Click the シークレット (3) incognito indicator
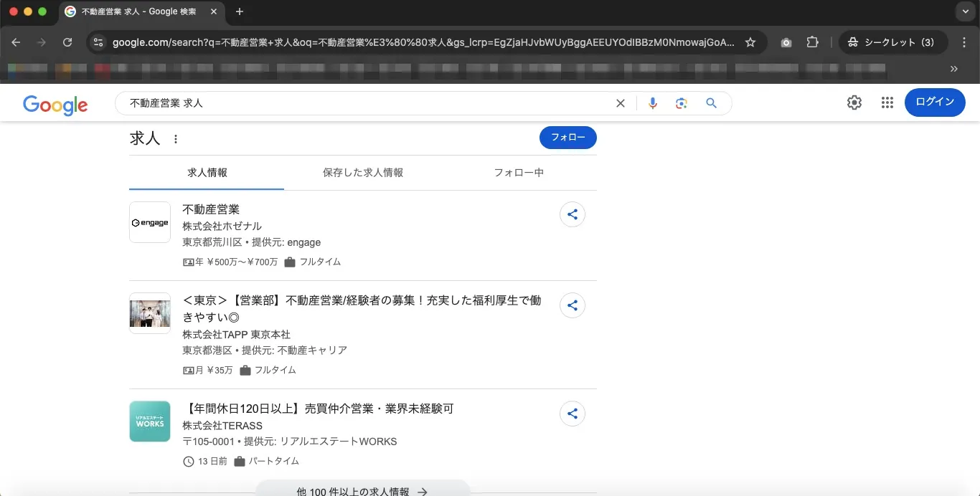The height and width of the screenshot is (496, 980). pos(892,42)
